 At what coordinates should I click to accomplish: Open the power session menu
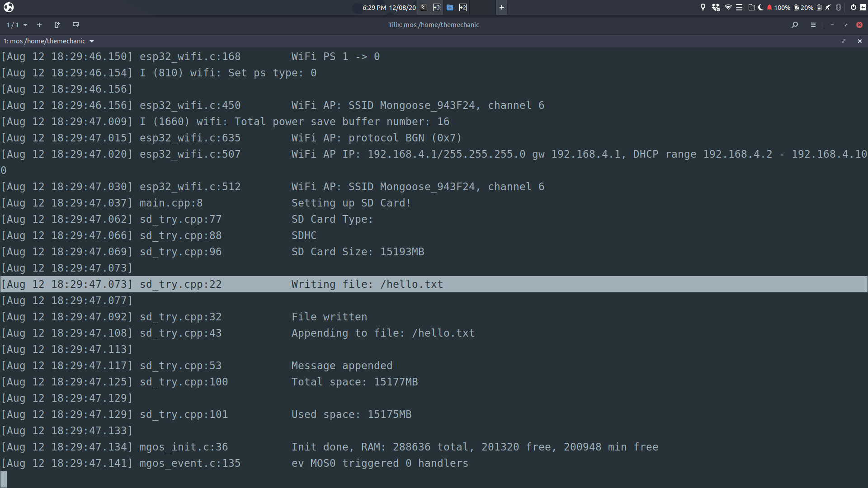(x=853, y=7)
